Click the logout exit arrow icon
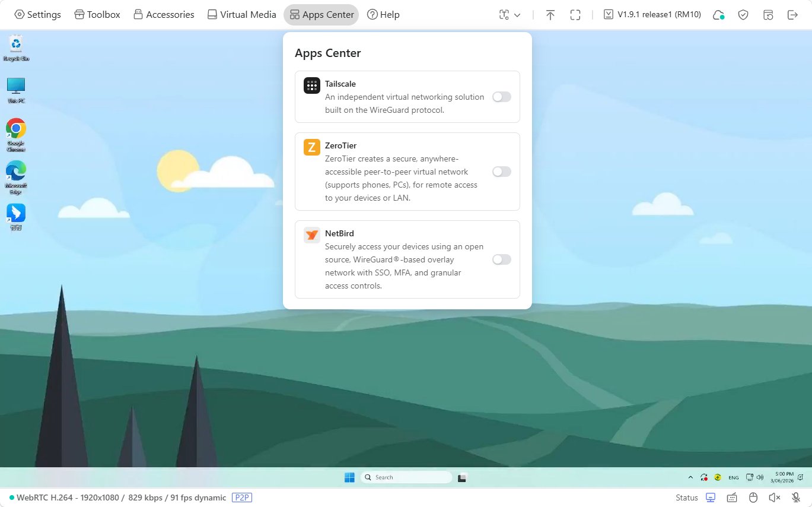 pyautogui.click(x=792, y=15)
